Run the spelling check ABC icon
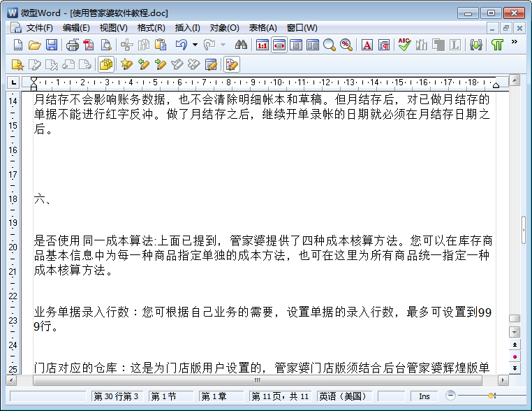The height and width of the screenshot is (411, 532). [404, 45]
